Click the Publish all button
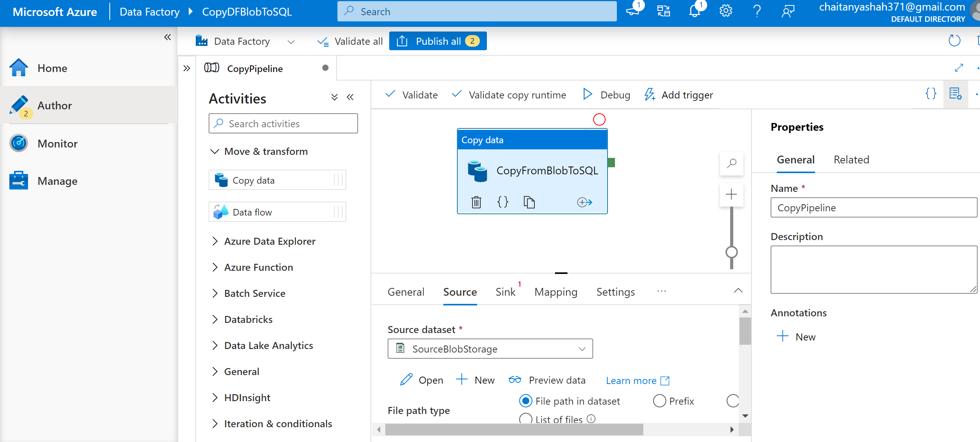The image size is (980, 442). pyautogui.click(x=437, y=41)
